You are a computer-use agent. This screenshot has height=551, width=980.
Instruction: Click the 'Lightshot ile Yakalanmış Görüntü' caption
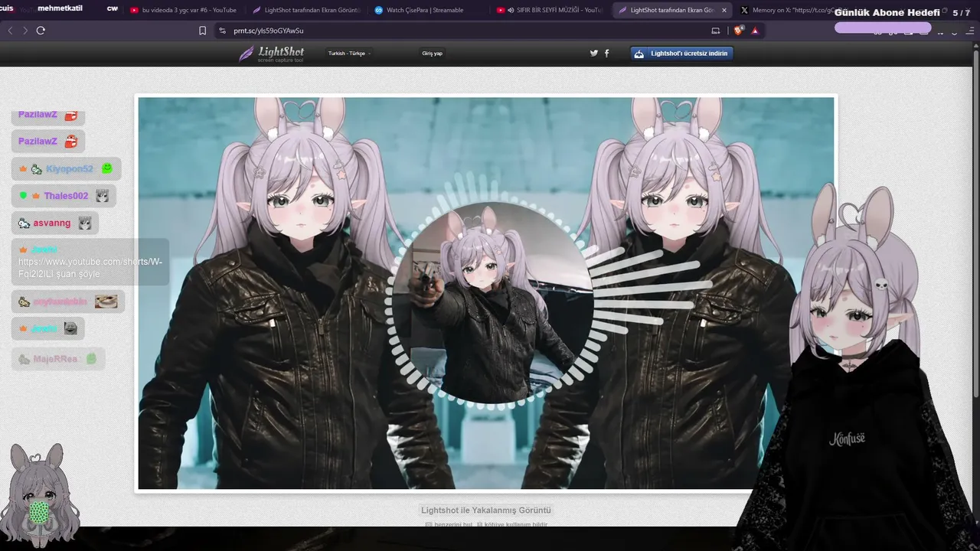tap(486, 510)
